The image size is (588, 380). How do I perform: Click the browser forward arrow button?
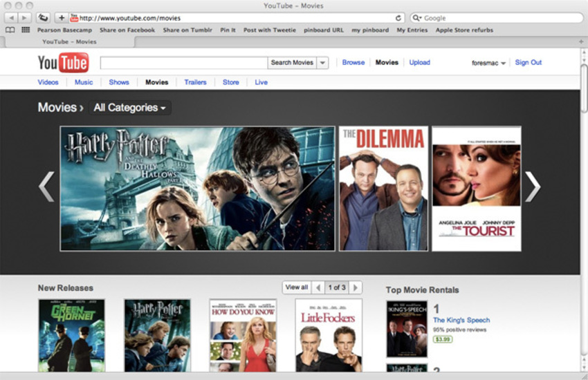click(x=25, y=17)
